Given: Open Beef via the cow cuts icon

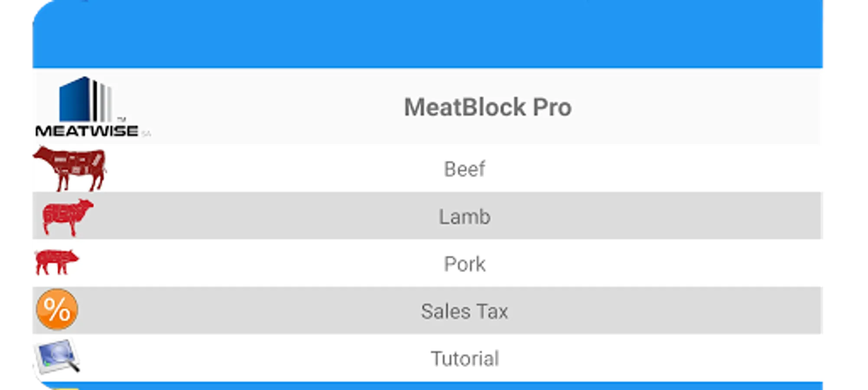Looking at the screenshot, I should pos(69,168).
